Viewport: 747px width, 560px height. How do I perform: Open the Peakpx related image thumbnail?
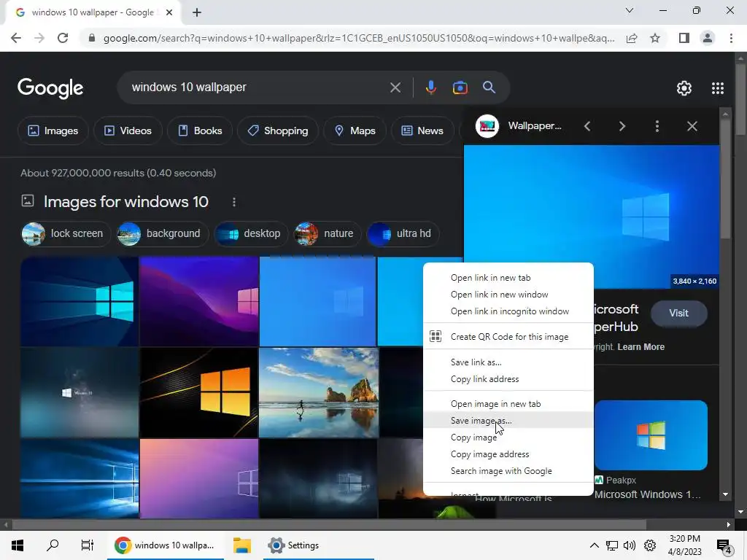click(651, 435)
